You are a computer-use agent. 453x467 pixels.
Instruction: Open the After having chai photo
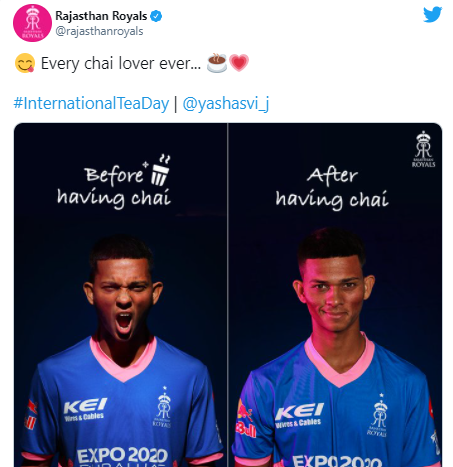point(335,295)
